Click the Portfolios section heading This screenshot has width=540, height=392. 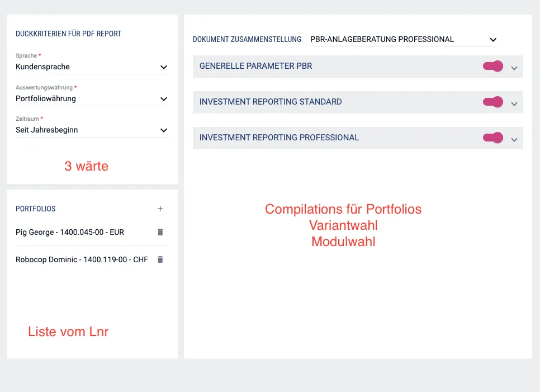click(x=35, y=209)
